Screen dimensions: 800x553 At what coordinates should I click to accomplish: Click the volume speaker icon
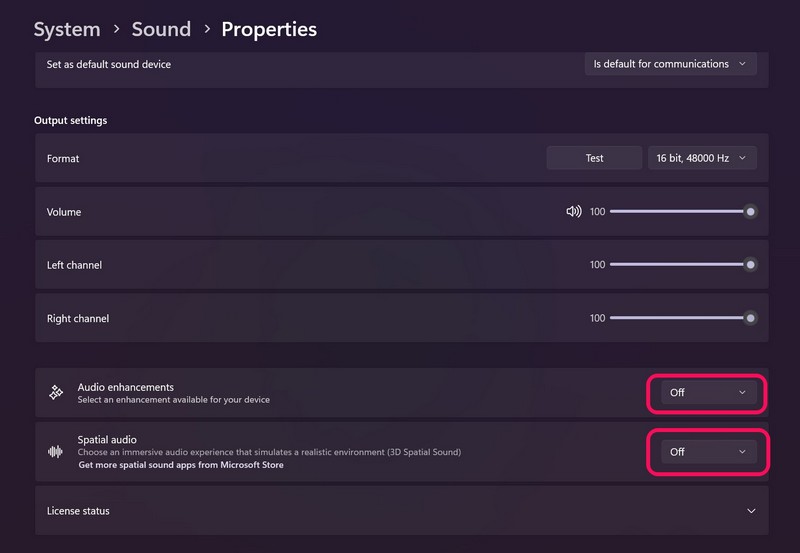tap(573, 212)
